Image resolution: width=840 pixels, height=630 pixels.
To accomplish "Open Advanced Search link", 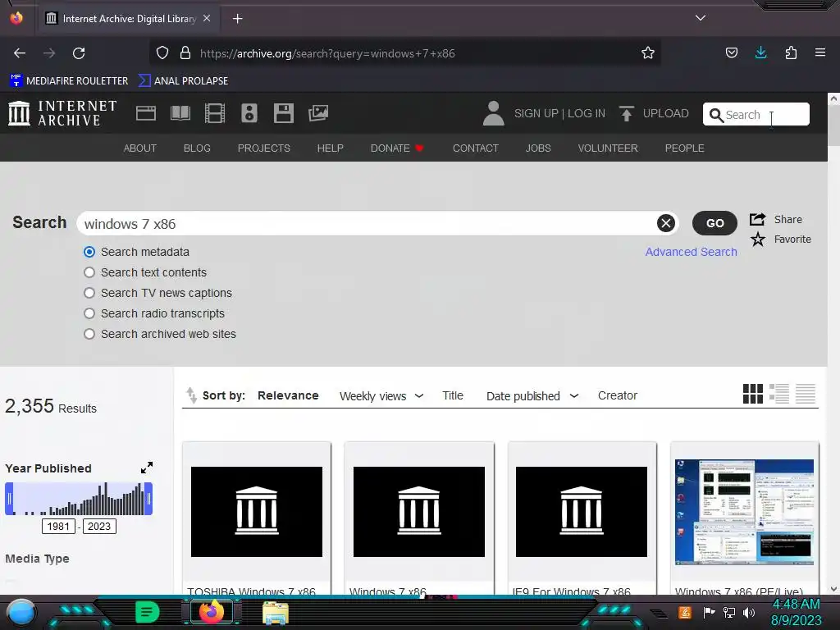I will 691,252.
